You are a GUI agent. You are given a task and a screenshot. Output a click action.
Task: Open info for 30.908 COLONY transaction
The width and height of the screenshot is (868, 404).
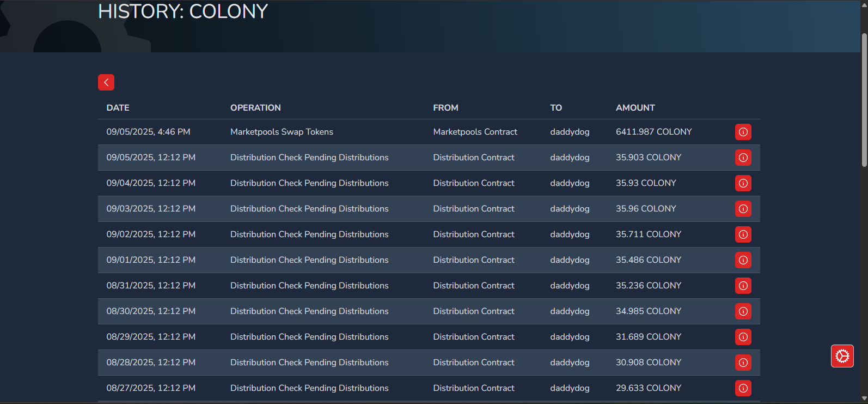pyautogui.click(x=743, y=363)
